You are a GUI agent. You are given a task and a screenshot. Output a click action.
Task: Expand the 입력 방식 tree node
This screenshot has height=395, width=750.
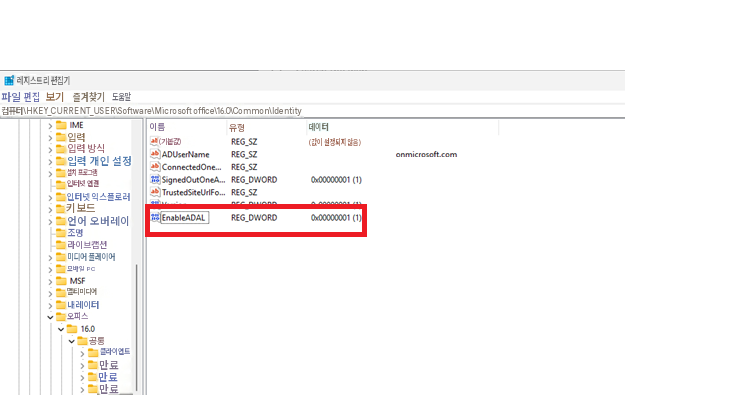coord(50,149)
